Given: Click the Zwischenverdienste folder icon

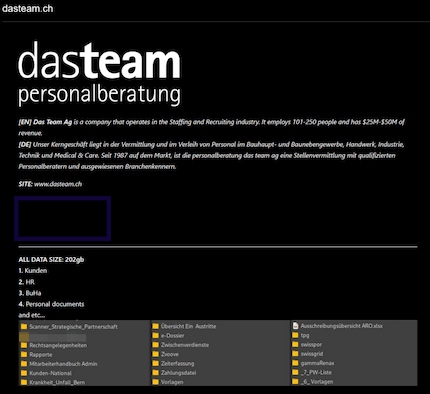Looking at the screenshot, I should 155,345.
